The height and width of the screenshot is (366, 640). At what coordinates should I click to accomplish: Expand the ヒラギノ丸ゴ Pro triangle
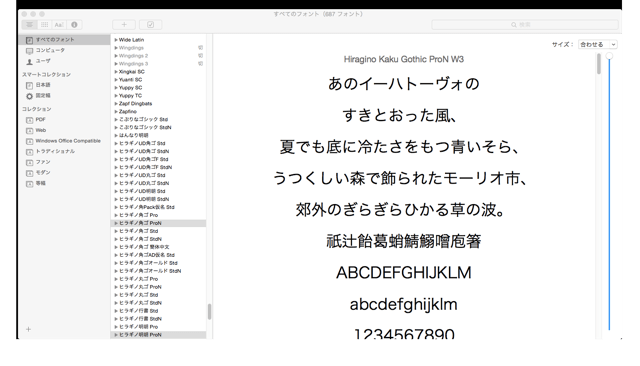coord(116,279)
